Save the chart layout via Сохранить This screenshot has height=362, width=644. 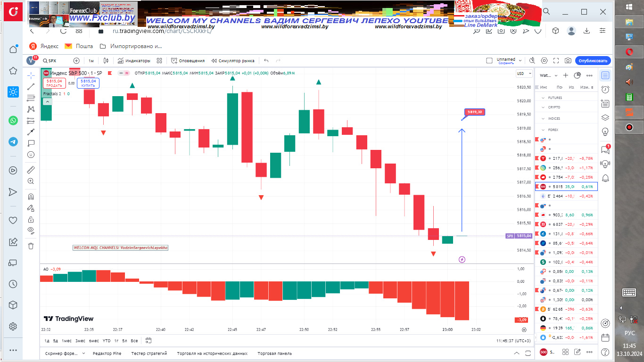506,63
